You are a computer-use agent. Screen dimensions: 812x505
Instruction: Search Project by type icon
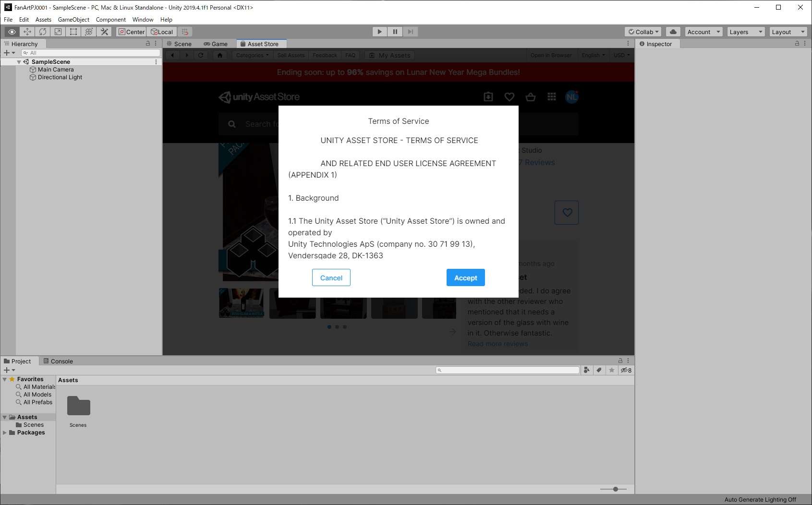(x=586, y=370)
